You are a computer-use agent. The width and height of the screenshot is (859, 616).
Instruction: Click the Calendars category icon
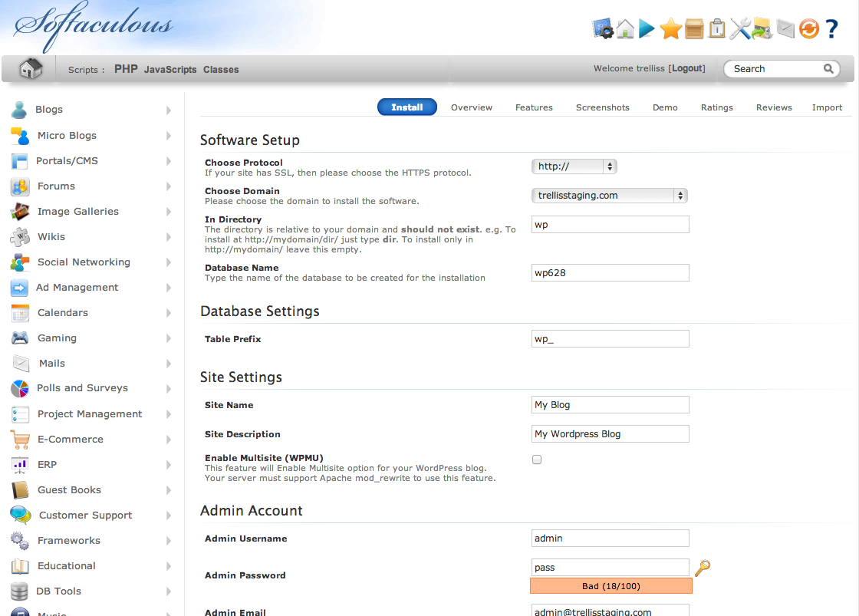(20, 313)
